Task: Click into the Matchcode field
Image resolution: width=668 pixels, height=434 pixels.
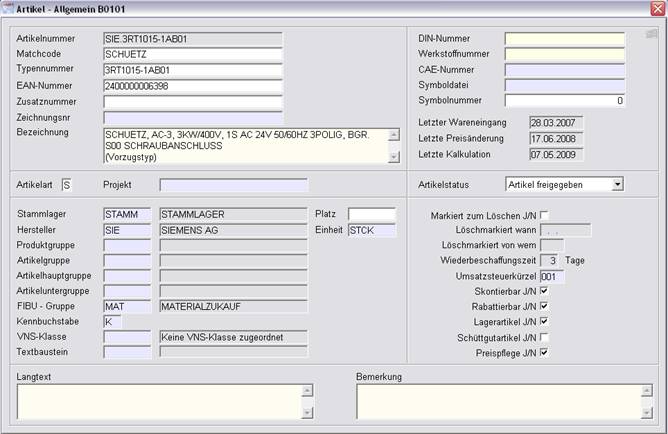Action: click(x=193, y=55)
